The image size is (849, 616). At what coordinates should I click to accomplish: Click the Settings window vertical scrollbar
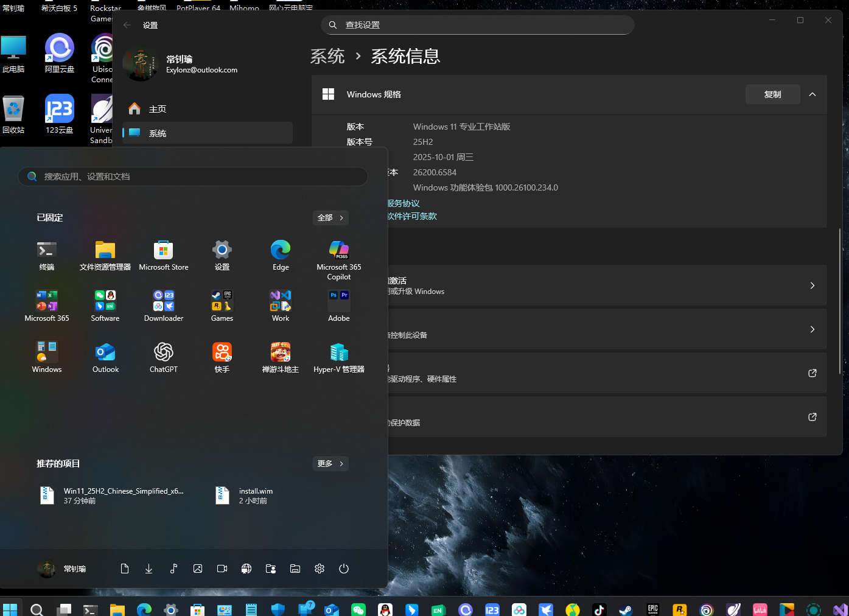[x=840, y=301]
